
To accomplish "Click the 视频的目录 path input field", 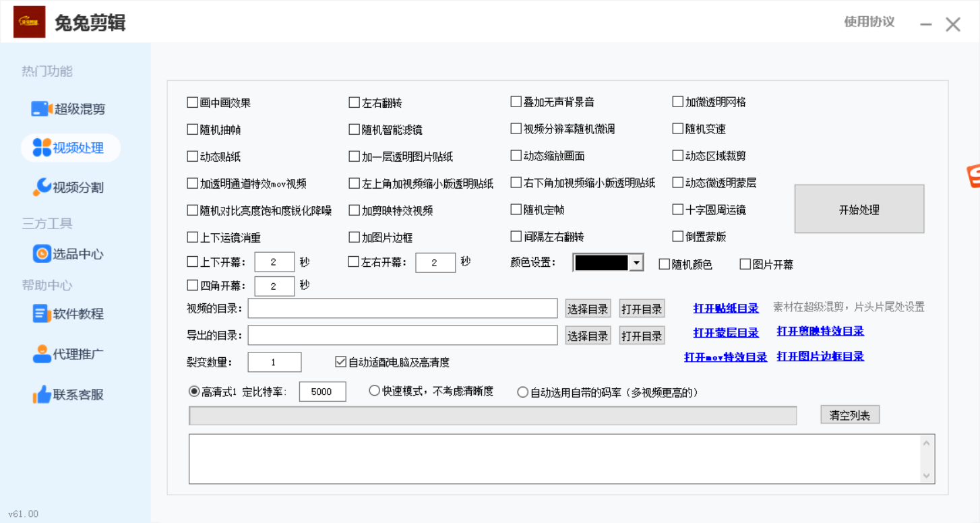I will pos(402,309).
